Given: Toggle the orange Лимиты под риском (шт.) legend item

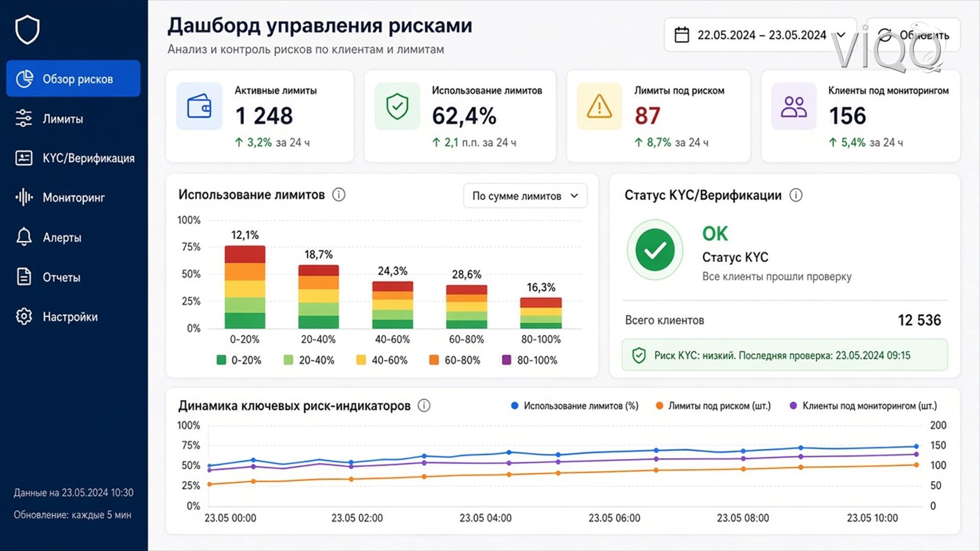Looking at the screenshot, I should click(713, 406).
